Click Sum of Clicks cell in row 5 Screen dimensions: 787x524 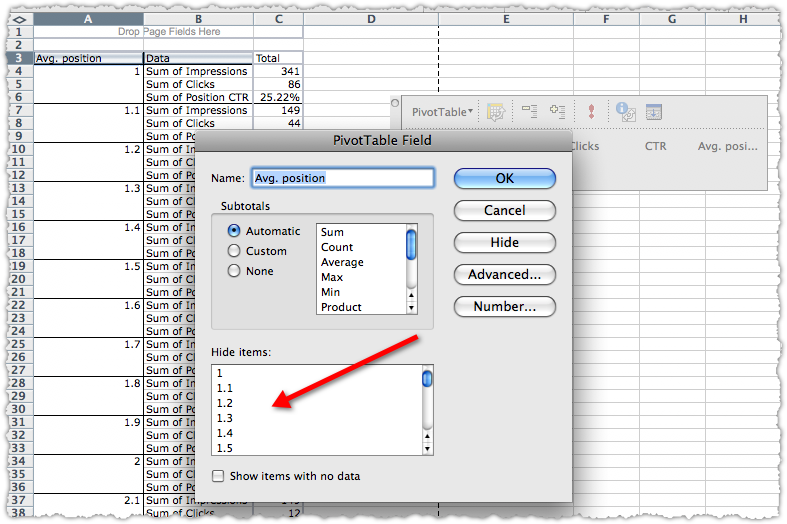click(x=198, y=84)
